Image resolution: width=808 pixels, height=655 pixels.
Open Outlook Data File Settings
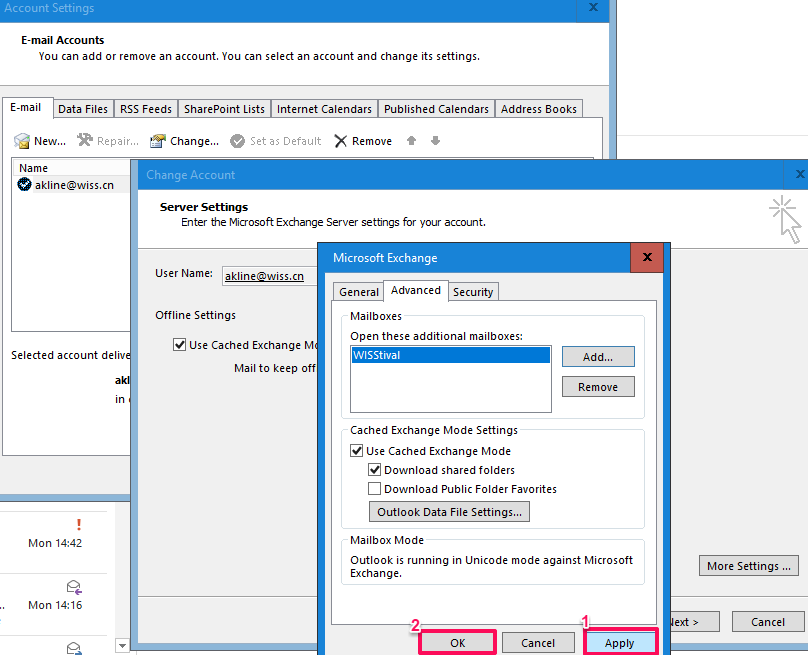click(449, 512)
